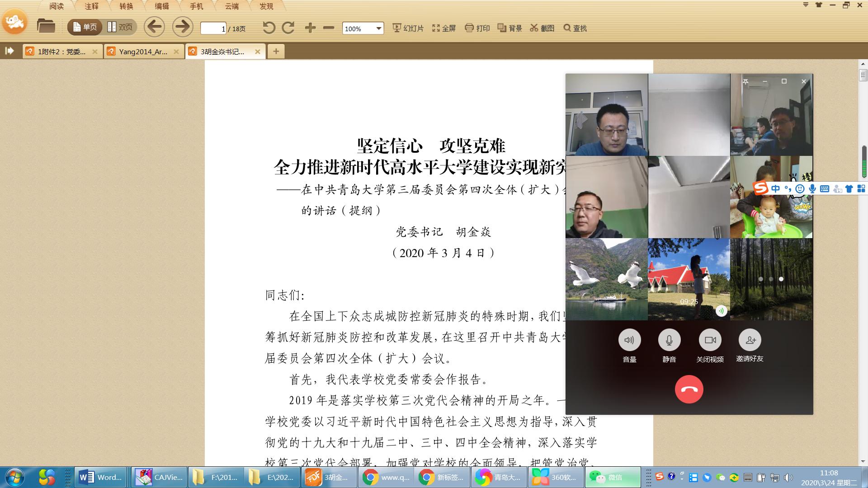Screen dimensions: 868x488
Task: Open the menu dropdown arrow in title bar
Action: (806, 5)
